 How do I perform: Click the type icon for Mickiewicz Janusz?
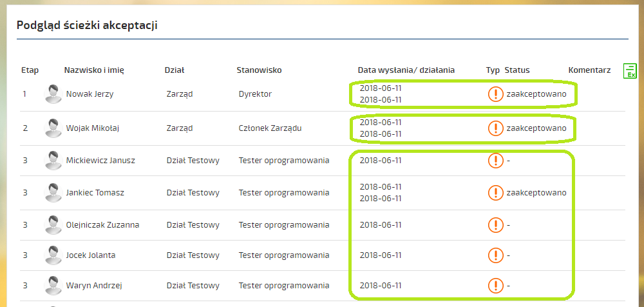(x=496, y=160)
